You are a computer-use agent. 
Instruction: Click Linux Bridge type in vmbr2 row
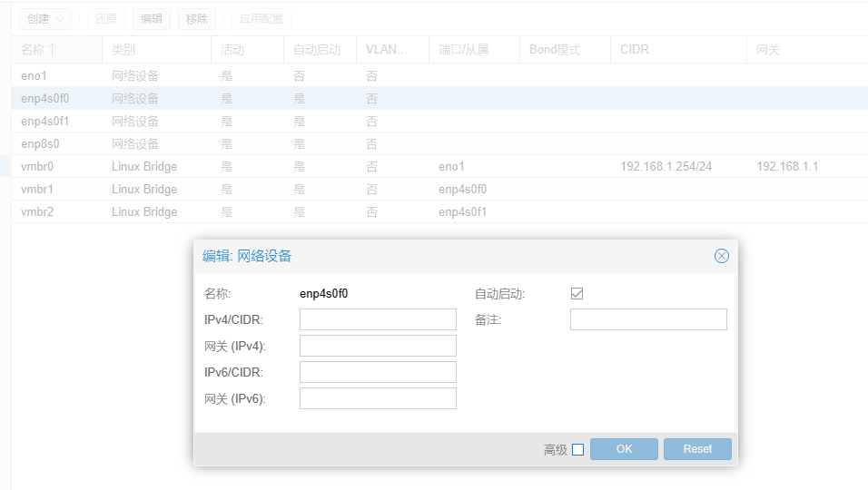click(x=144, y=211)
